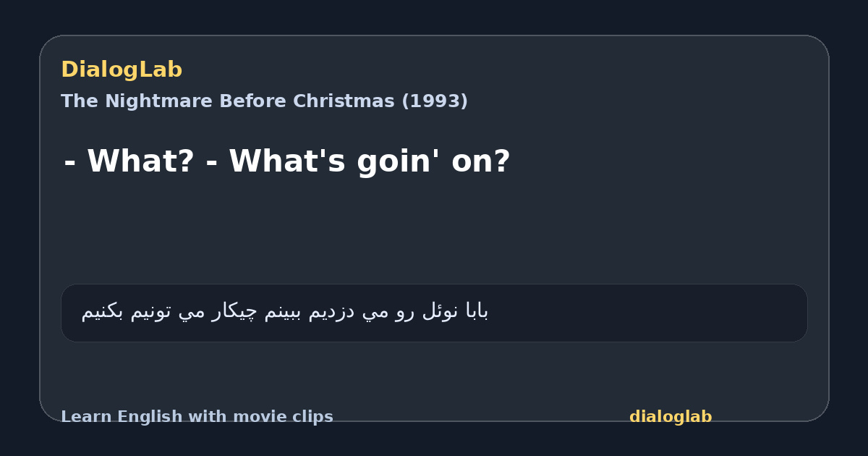The width and height of the screenshot is (868, 456).
Task: Click the dark background outside the card
Action: 434,16
